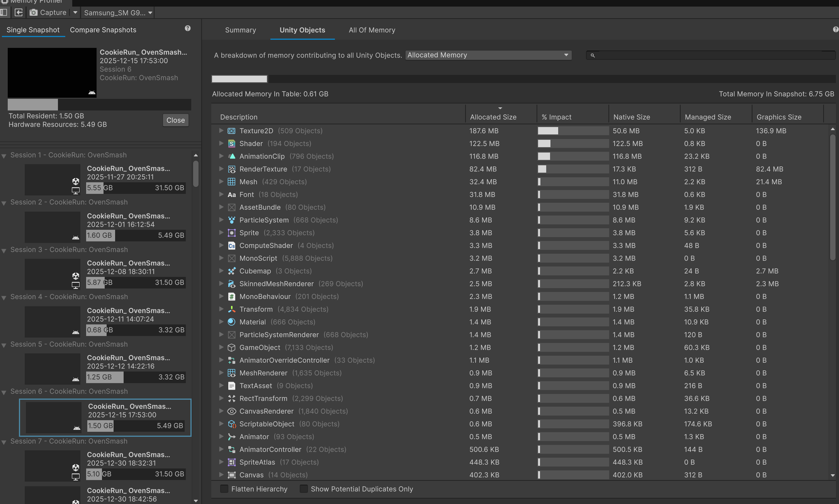The image size is (839, 504).
Task: Click the Shader type icon
Action: 231,144
